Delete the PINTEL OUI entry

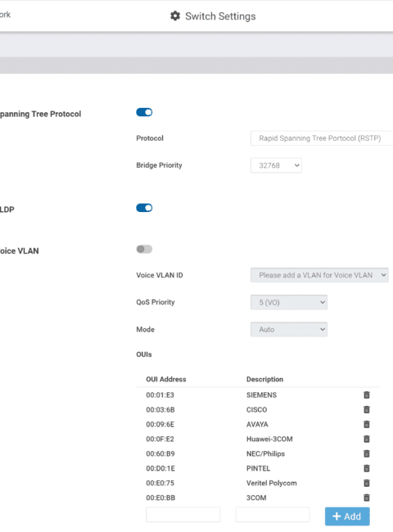(x=367, y=468)
